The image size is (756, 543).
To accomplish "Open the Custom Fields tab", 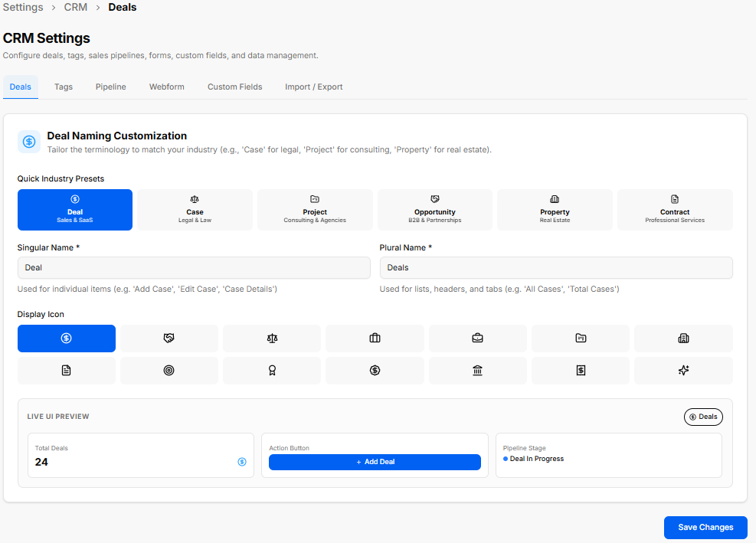I will [x=235, y=87].
